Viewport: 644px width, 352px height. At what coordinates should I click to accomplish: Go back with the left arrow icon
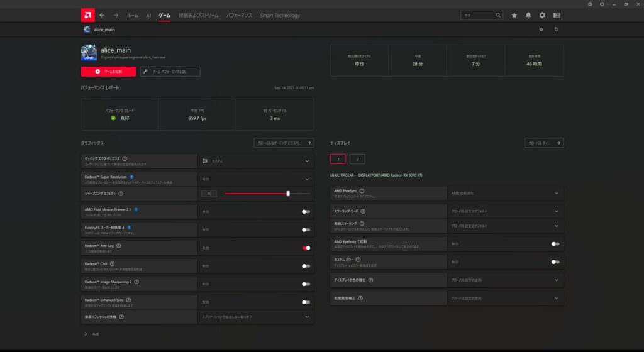pos(102,15)
